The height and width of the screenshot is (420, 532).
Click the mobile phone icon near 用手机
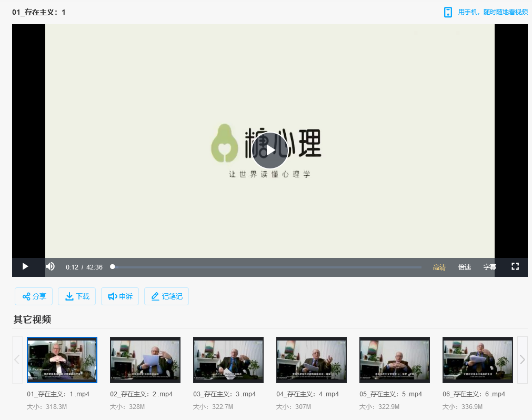[448, 12]
